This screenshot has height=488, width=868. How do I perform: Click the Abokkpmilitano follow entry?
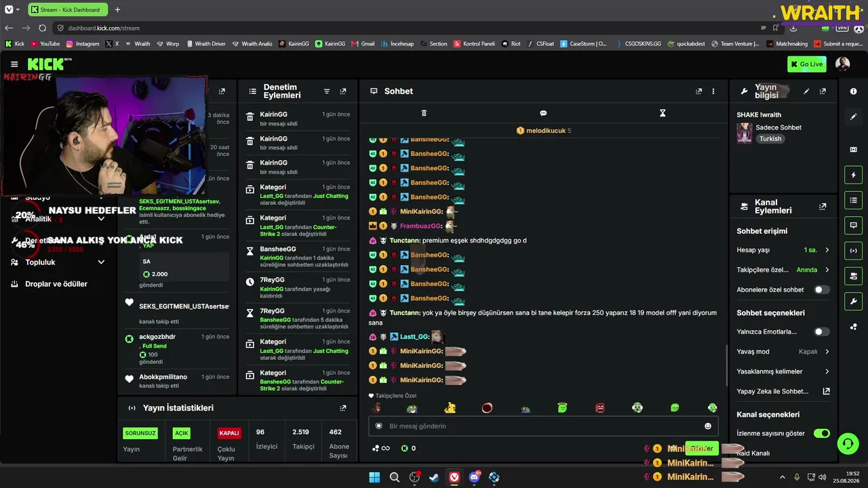177,381
